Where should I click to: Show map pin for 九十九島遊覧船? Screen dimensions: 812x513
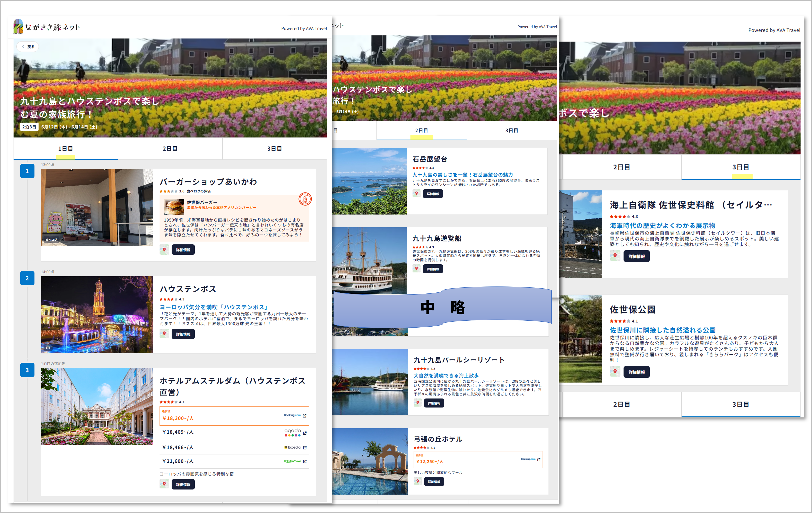point(416,269)
